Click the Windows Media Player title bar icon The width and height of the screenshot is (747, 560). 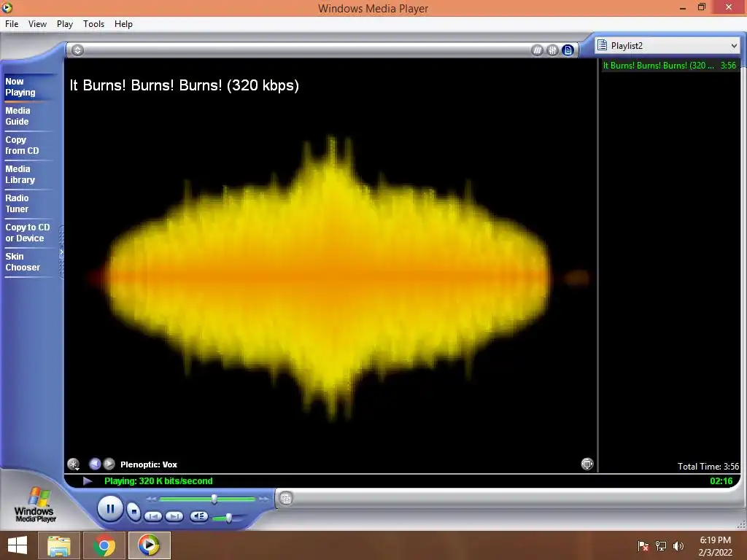coord(7,7)
